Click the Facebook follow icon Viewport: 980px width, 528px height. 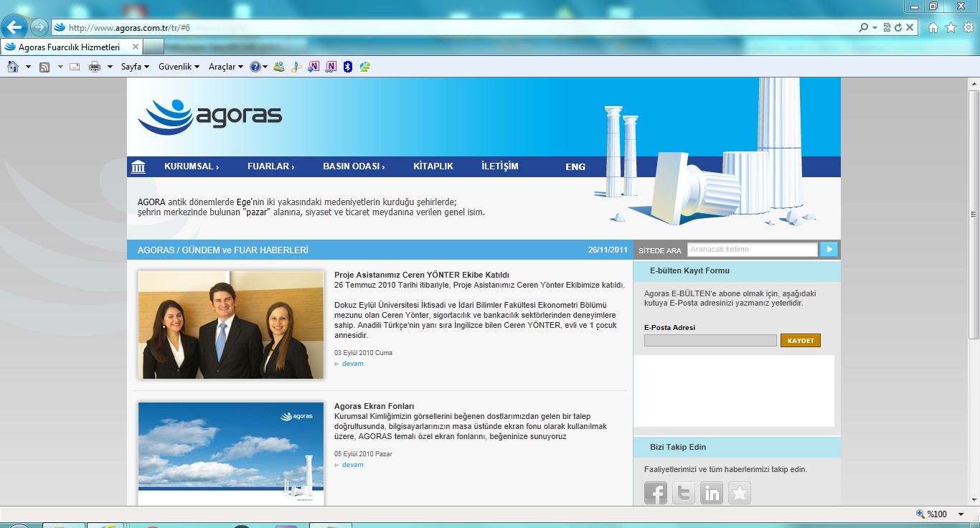[655, 493]
